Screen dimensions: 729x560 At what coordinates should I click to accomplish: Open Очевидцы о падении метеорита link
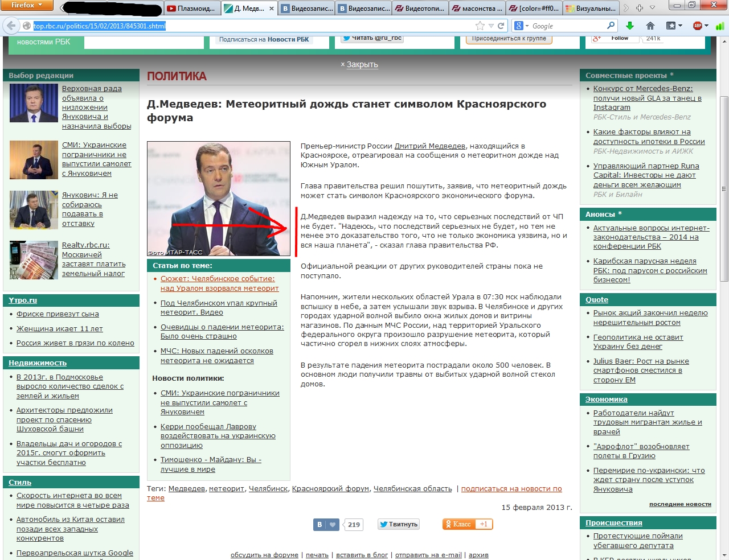click(222, 331)
